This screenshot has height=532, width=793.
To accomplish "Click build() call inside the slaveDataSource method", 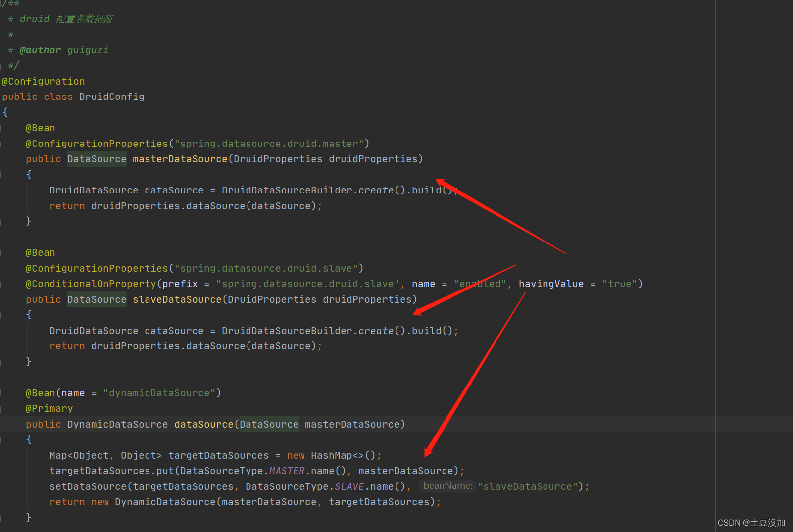I will point(432,331).
